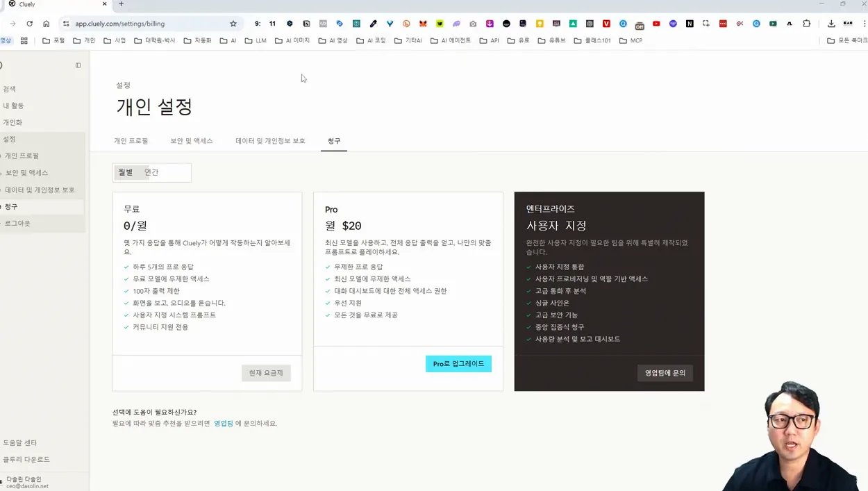Open 검색 in the sidebar
Viewport: 868px width, 491px height.
10,89
